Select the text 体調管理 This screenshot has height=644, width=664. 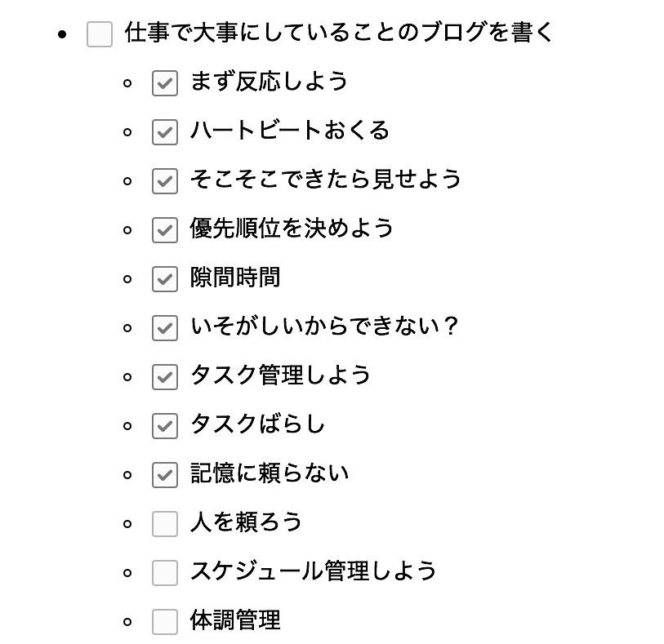[234, 620]
